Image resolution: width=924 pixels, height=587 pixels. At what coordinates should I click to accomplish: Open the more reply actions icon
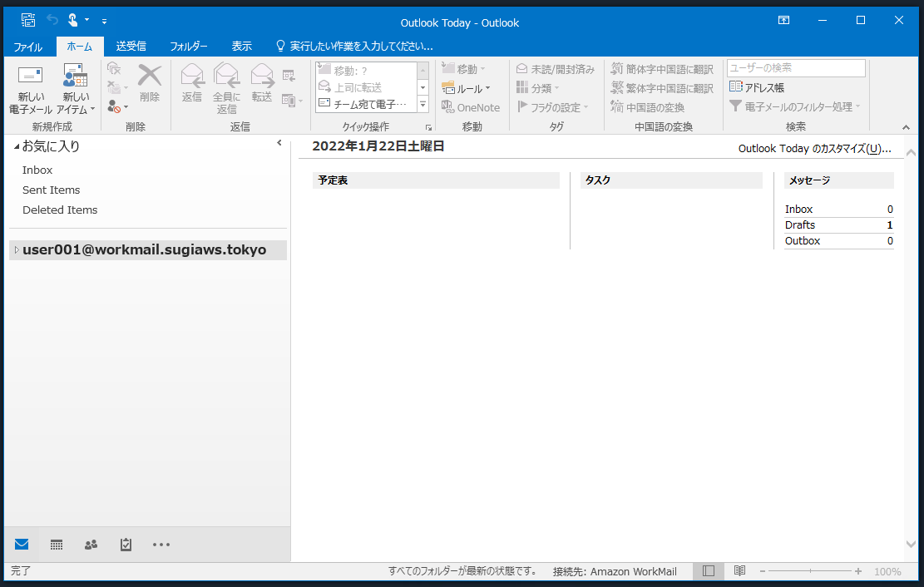point(292,101)
